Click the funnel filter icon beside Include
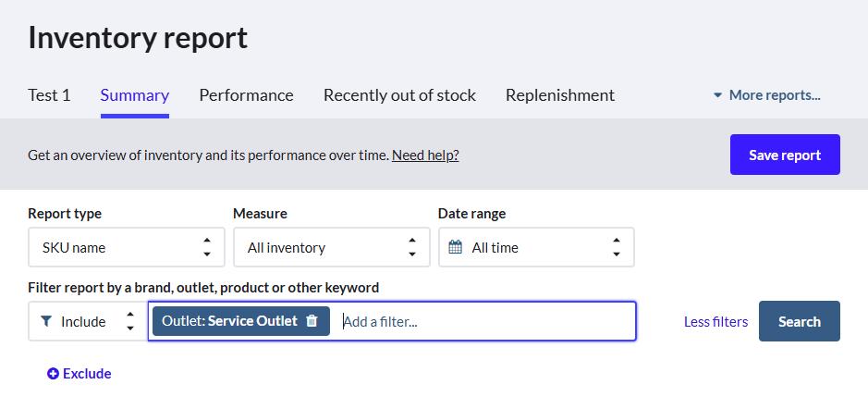 [x=46, y=321]
